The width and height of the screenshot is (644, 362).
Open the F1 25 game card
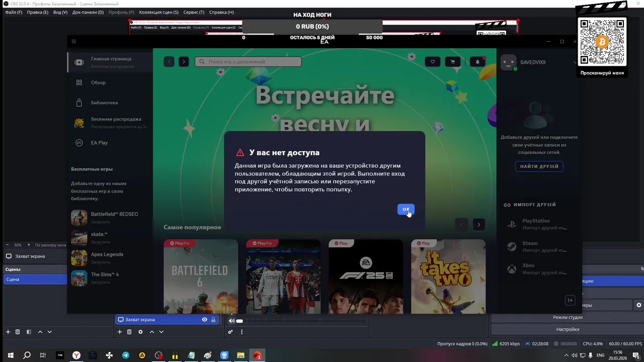tap(366, 277)
